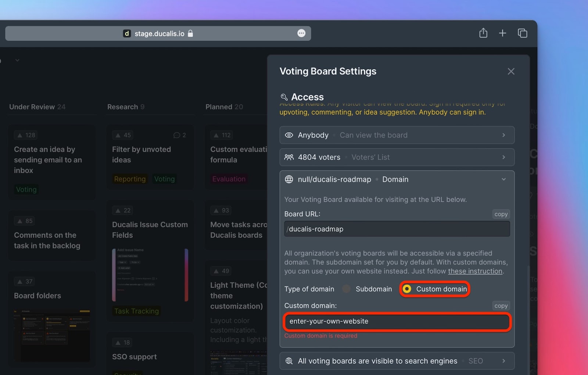Screen dimensions: 588x375
Task: Select the Under Review column header
Action: [37, 107]
